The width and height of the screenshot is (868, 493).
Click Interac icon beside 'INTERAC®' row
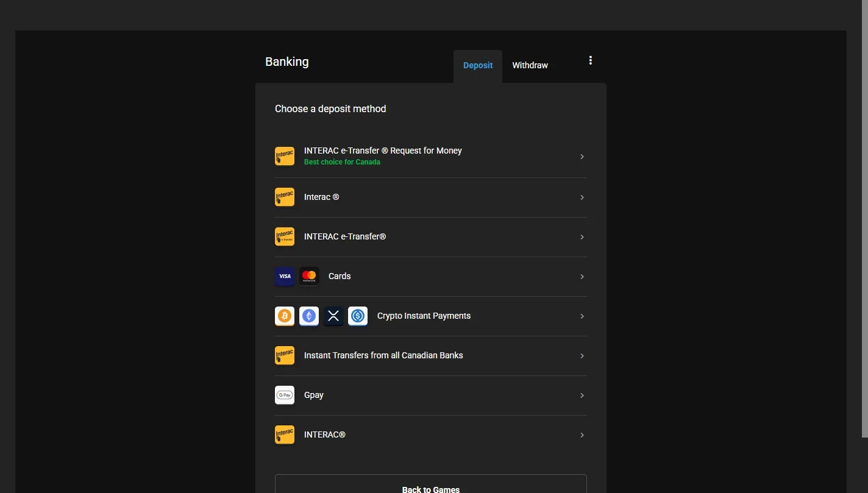[285, 435]
